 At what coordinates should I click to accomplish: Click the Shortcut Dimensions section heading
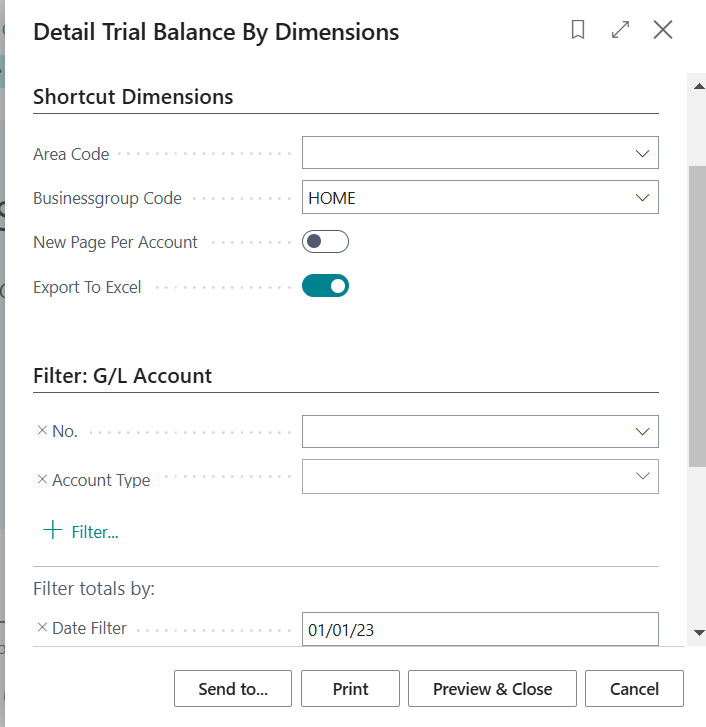click(133, 96)
